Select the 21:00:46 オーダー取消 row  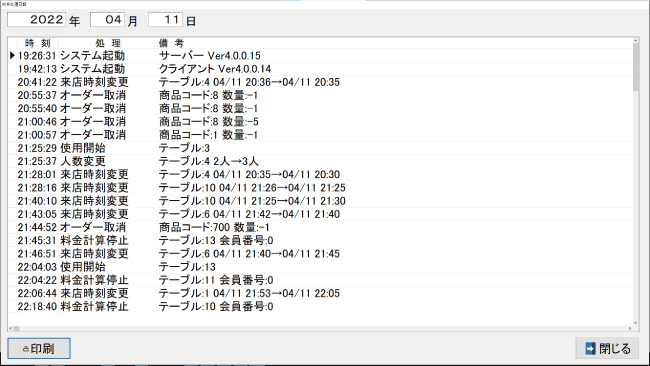point(320,121)
